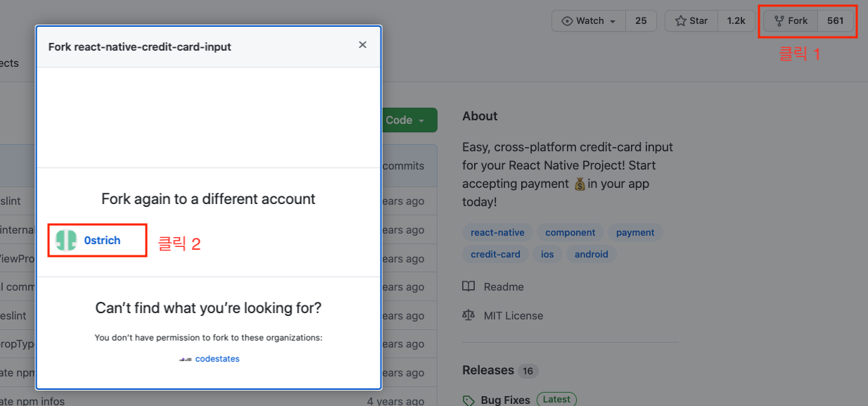Close the Fork dialog
The width and height of the screenshot is (868, 406).
(x=362, y=45)
